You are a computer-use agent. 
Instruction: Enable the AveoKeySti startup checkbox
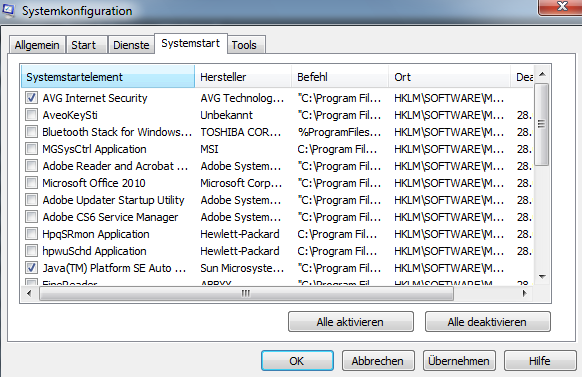(32, 115)
